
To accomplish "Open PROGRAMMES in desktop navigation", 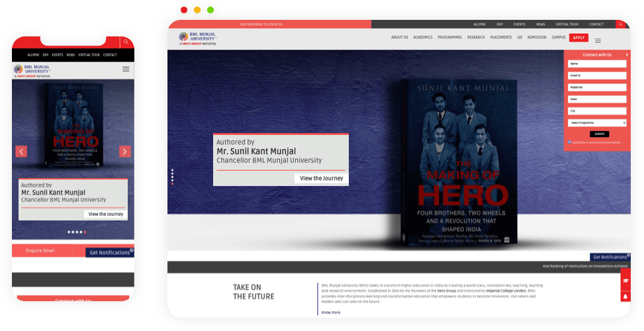I will (449, 37).
